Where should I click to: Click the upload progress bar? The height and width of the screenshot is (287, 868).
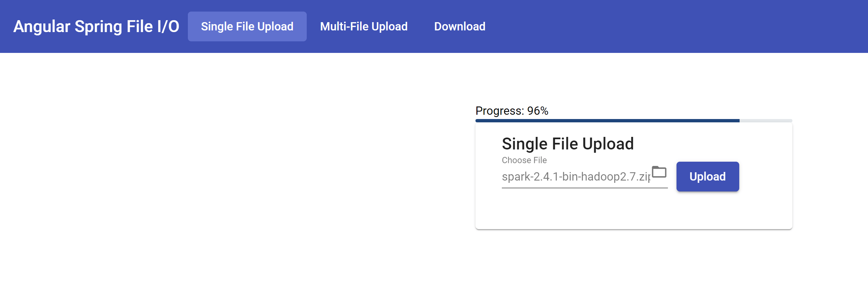coord(607,120)
